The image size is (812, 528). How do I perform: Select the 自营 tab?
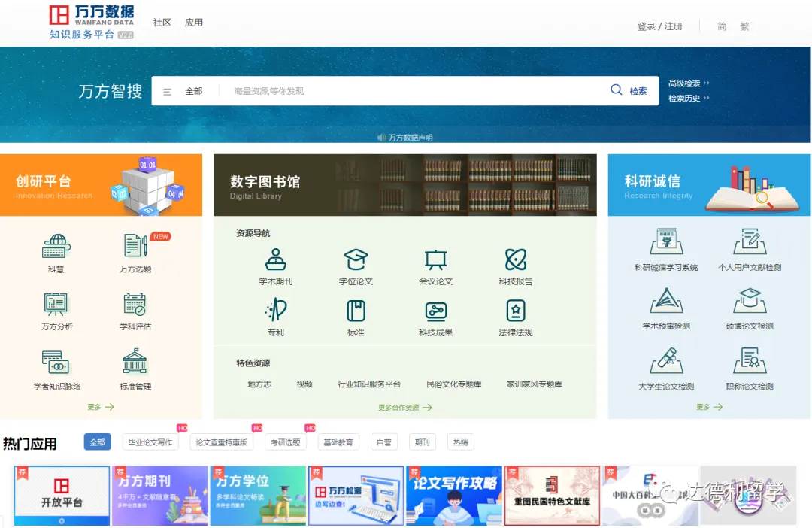pyautogui.click(x=384, y=442)
